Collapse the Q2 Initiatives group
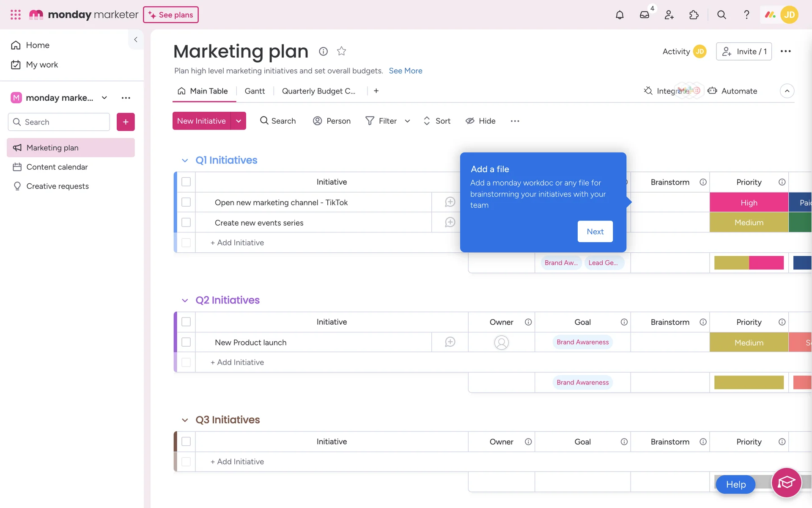812x508 pixels. pyautogui.click(x=185, y=300)
